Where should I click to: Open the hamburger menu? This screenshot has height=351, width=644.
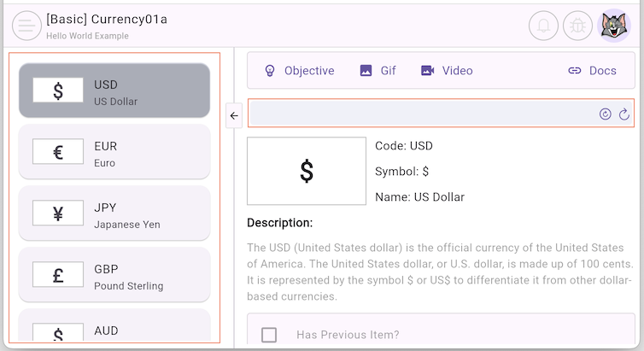pyautogui.click(x=26, y=26)
